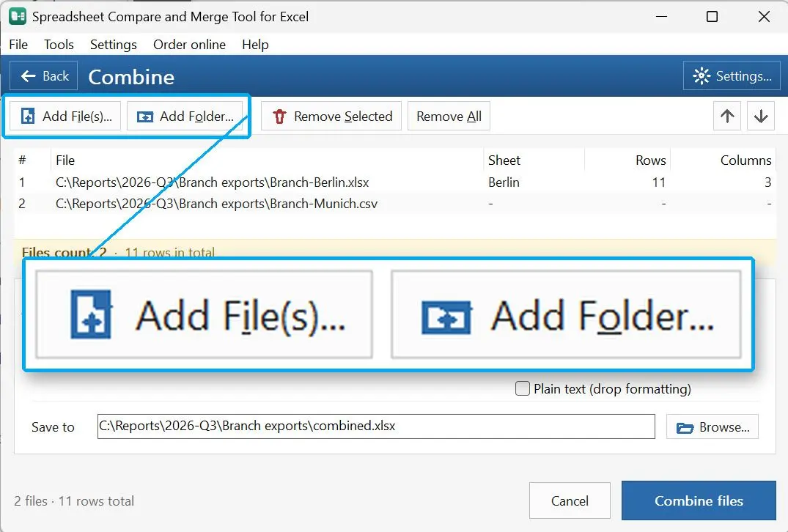Image resolution: width=788 pixels, height=532 pixels.
Task: Click the Berlin sheet cell
Action: (504, 182)
